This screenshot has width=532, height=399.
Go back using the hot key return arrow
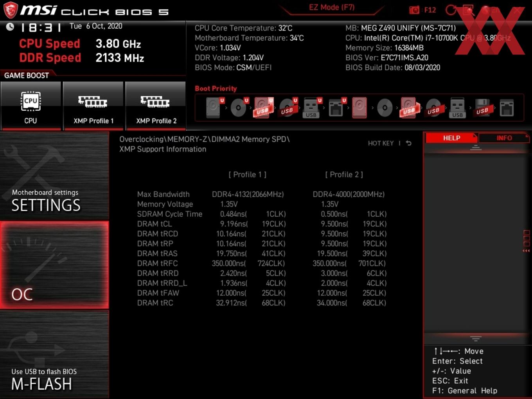(x=408, y=143)
